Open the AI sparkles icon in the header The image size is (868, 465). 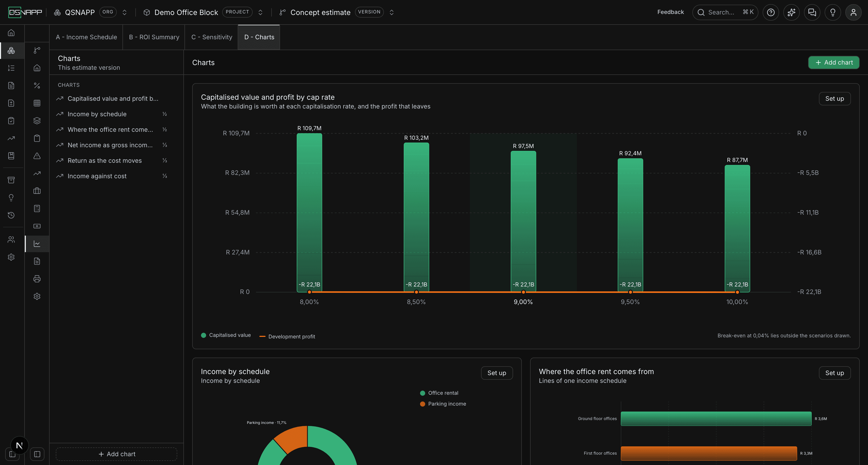point(792,12)
